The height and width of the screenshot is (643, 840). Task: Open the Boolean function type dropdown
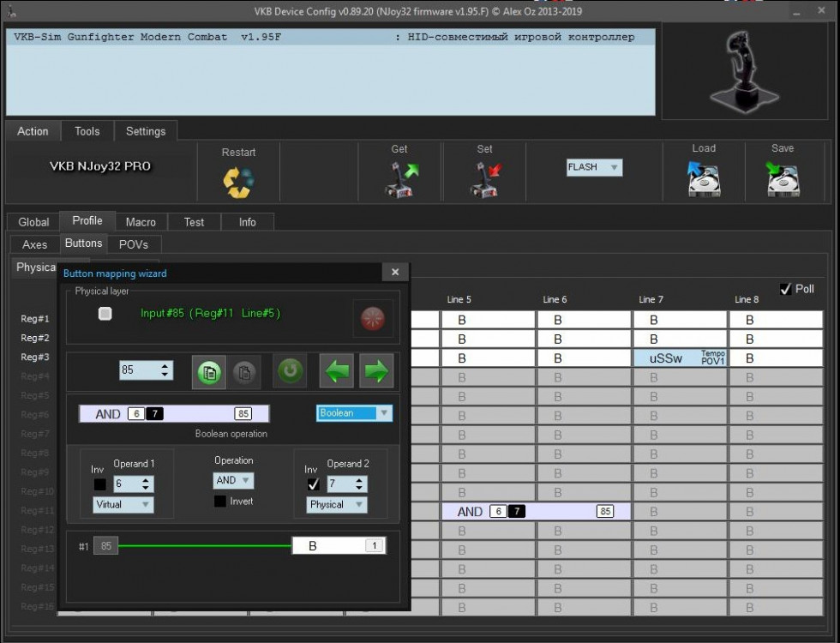tap(354, 413)
